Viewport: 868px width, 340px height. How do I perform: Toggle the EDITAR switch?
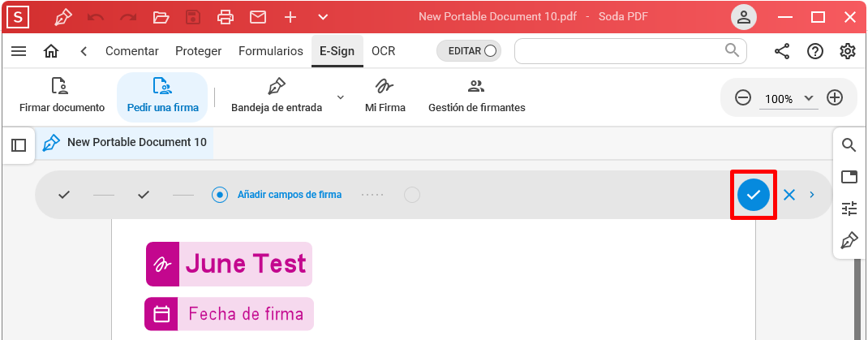coord(469,51)
